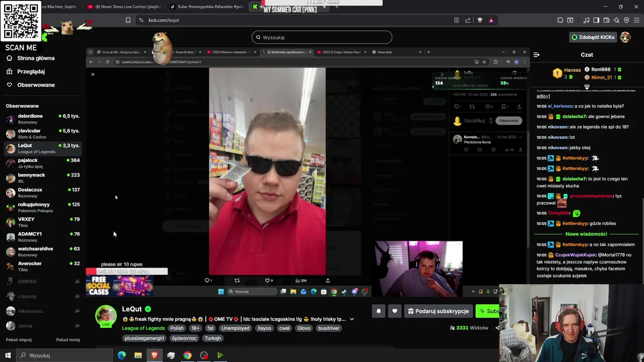Toggle notification bell for LeQut

(x=378, y=311)
